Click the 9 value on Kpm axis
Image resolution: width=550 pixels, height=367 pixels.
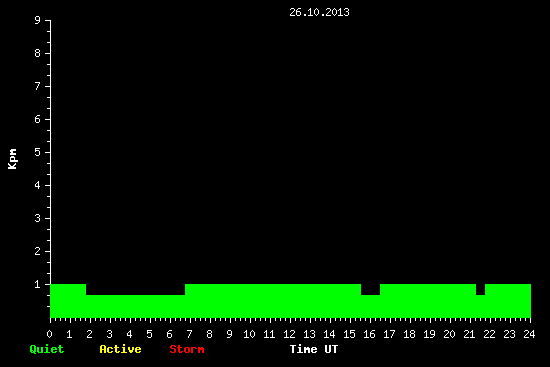pyautogui.click(x=38, y=20)
